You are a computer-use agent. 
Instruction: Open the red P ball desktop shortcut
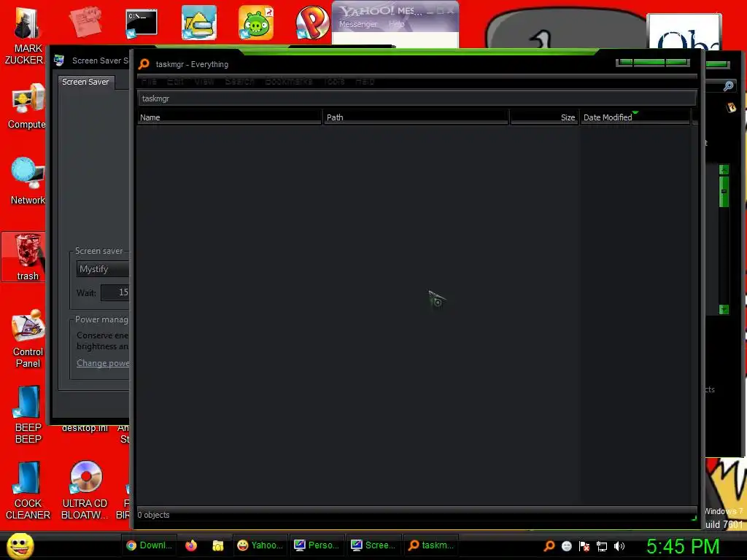click(312, 23)
